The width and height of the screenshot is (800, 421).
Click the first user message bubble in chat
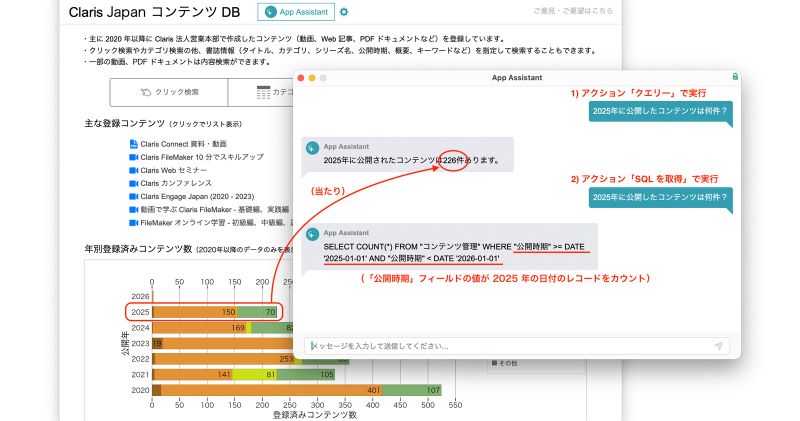point(660,112)
